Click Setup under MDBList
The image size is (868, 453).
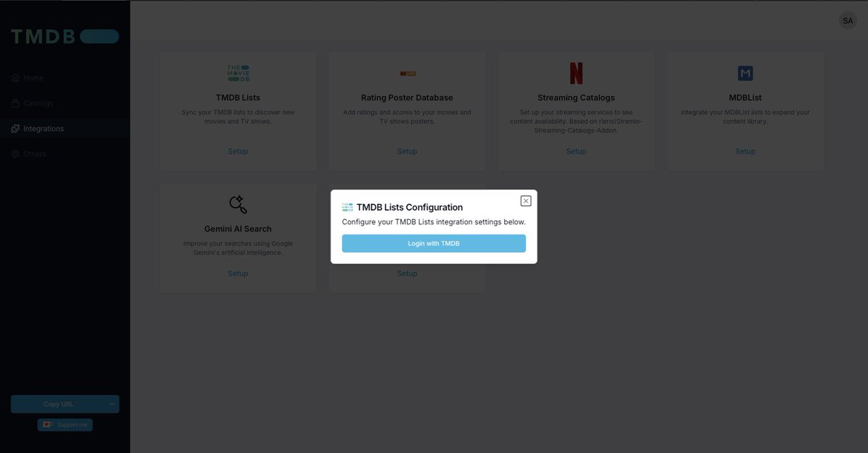pos(745,151)
